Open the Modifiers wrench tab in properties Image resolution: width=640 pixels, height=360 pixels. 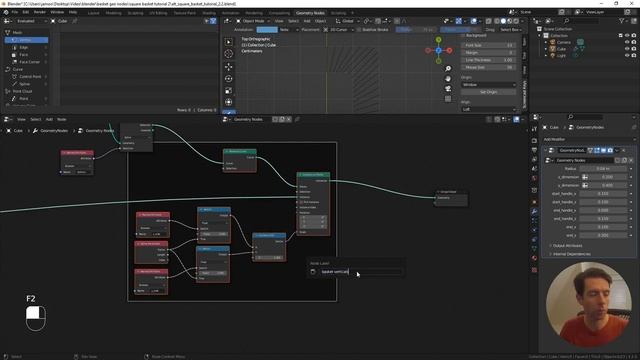(534, 211)
